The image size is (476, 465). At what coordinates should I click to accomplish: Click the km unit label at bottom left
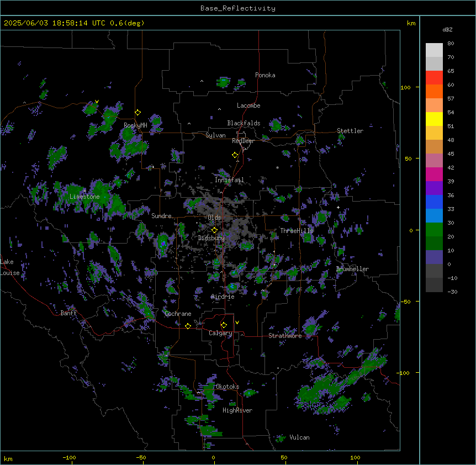tap(8, 458)
